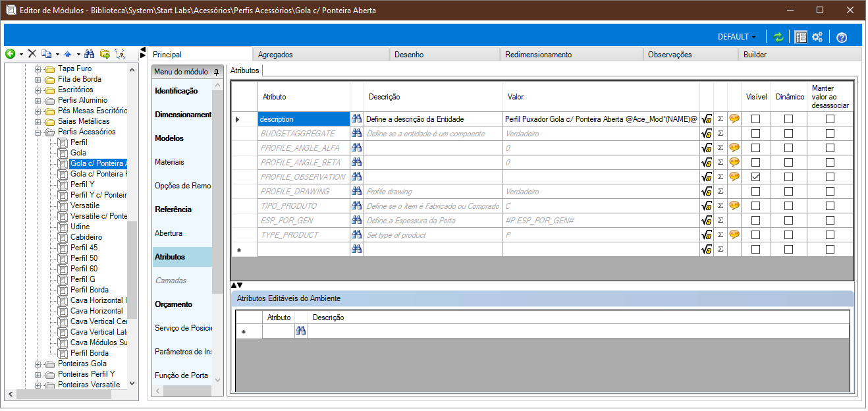Toggle Dinâmico checkbox for description attribute
Viewport: 868px width, 411px height.
(x=788, y=119)
